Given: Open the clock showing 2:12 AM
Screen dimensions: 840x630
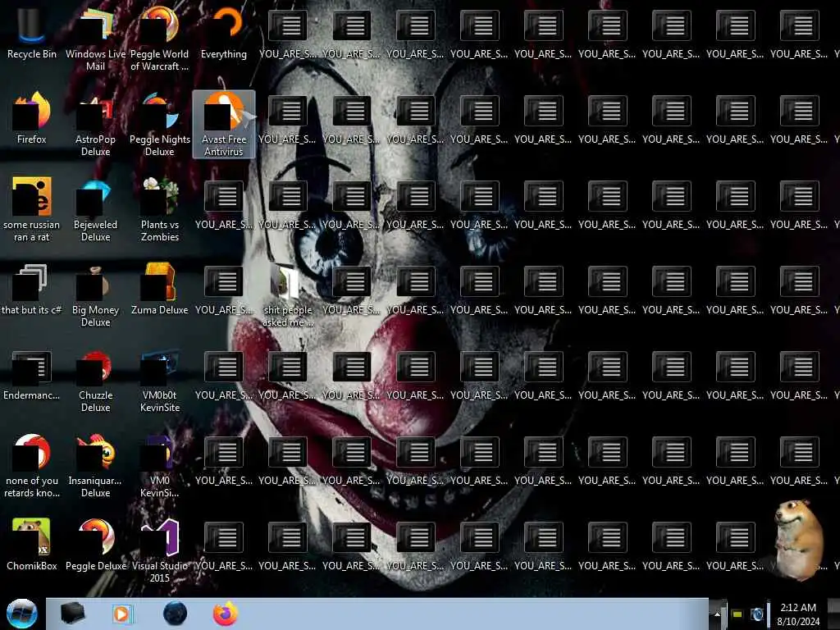Looking at the screenshot, I should coord(798,614).
